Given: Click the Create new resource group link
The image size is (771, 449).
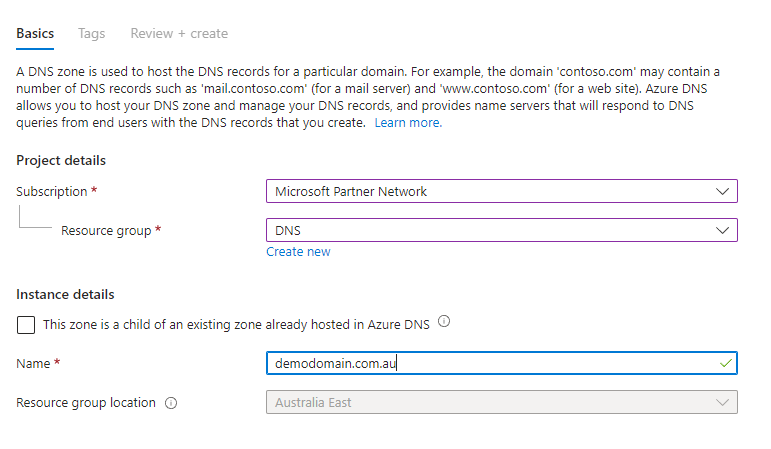Looking at the screenshot, I should (x=298, y=252).
